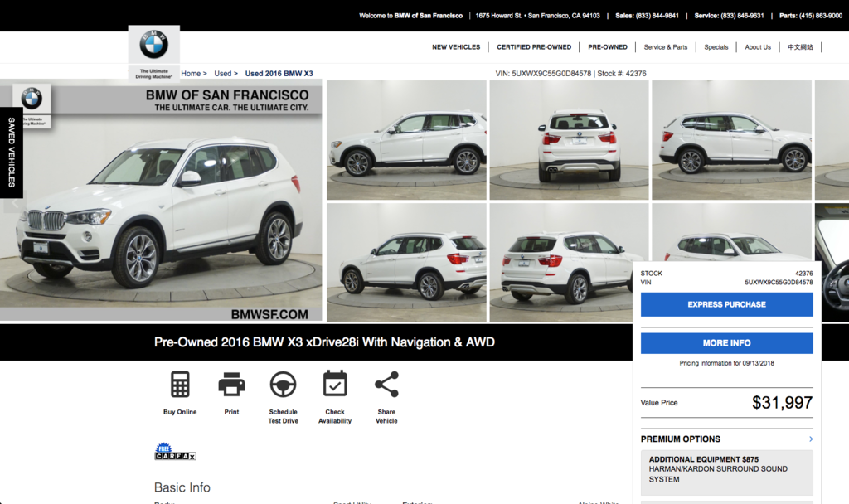849x504 pixels.
Task: Open the Buy Online calculator icon
Action: [x=180, y=385]
